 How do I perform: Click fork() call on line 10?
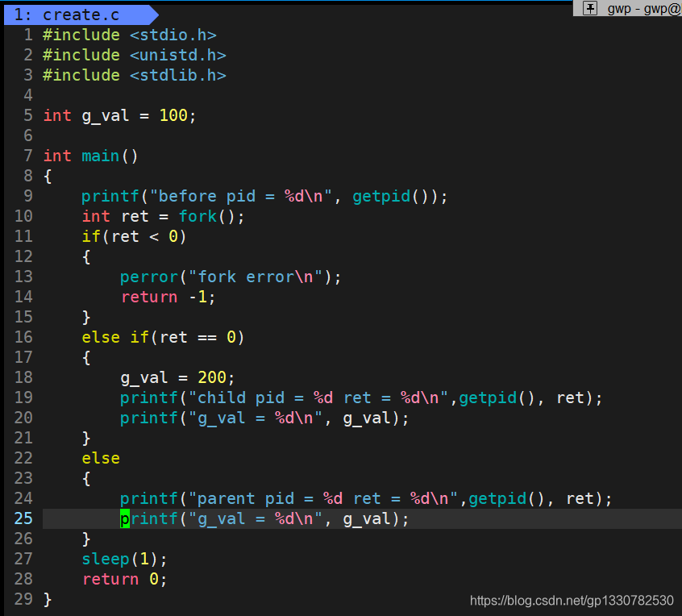207,216
